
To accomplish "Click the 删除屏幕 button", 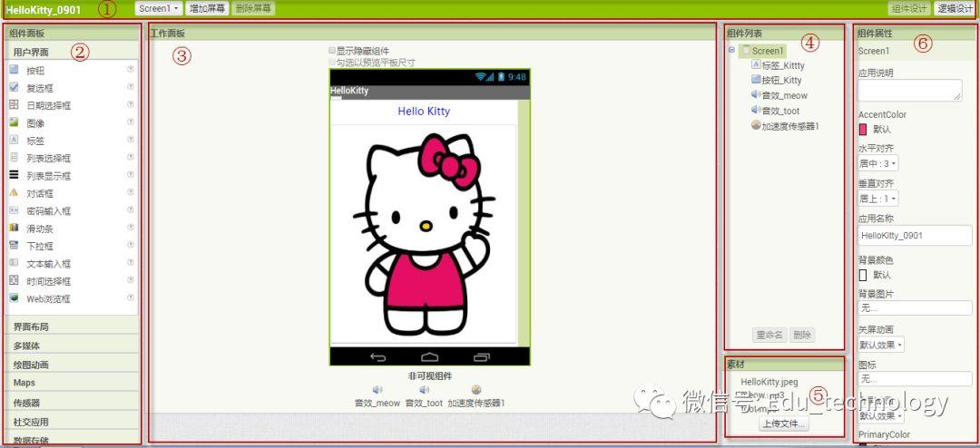I will click(x=253, y=9).
